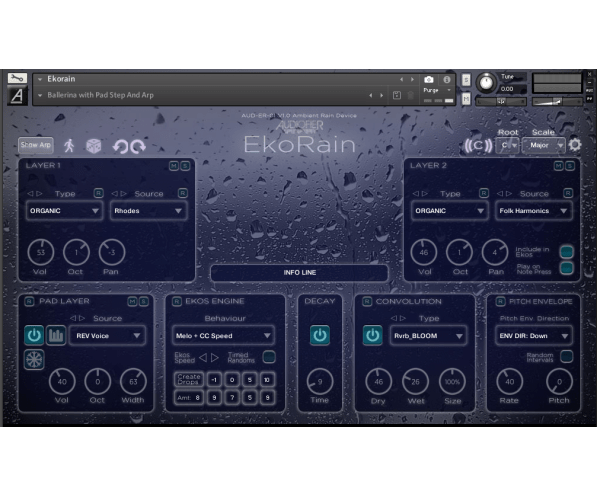The height and width of the screenshot is (497, 597).
Task: Toggle Timed Randoms switch
Action: coord(269,357)
